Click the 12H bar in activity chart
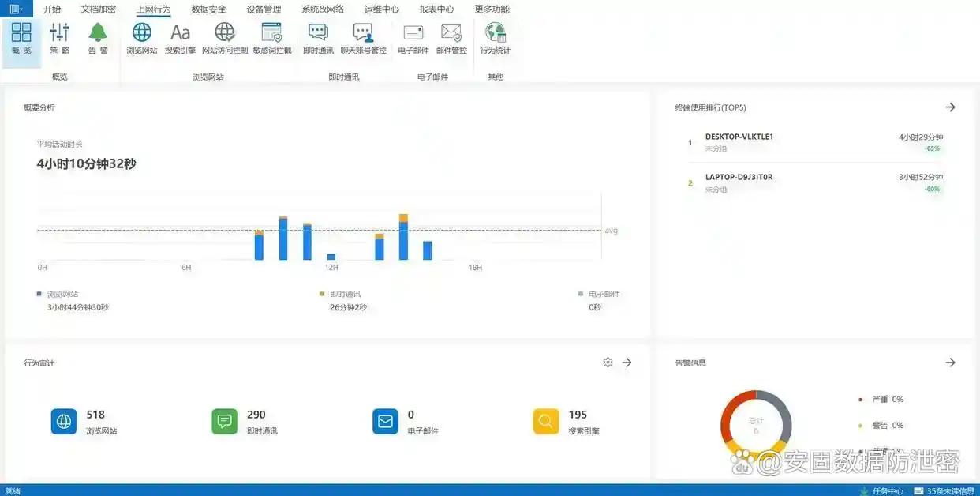This screenshot has width=980, height=496. point(331,257)
